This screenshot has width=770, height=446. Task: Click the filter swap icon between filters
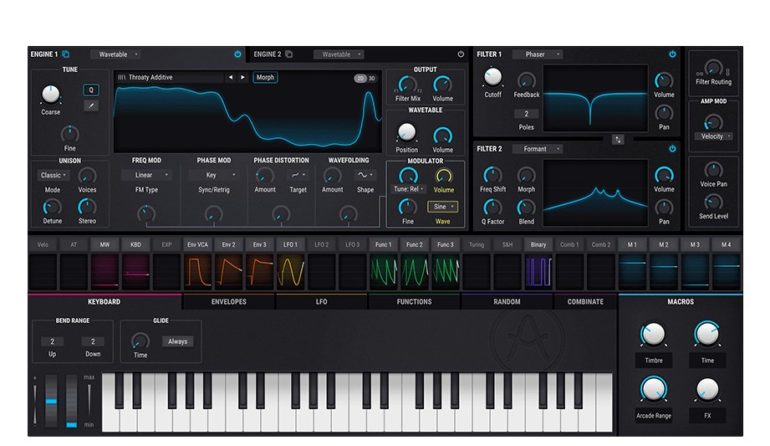(618, 138)
